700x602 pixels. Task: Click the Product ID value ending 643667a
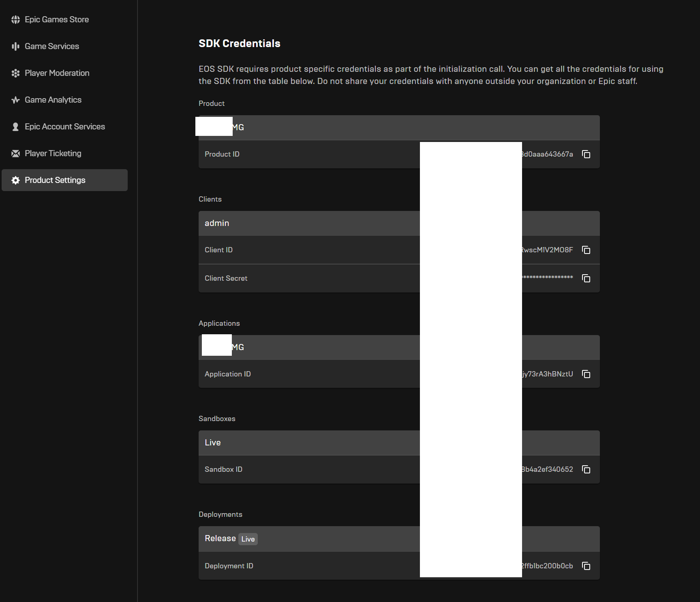548,154
